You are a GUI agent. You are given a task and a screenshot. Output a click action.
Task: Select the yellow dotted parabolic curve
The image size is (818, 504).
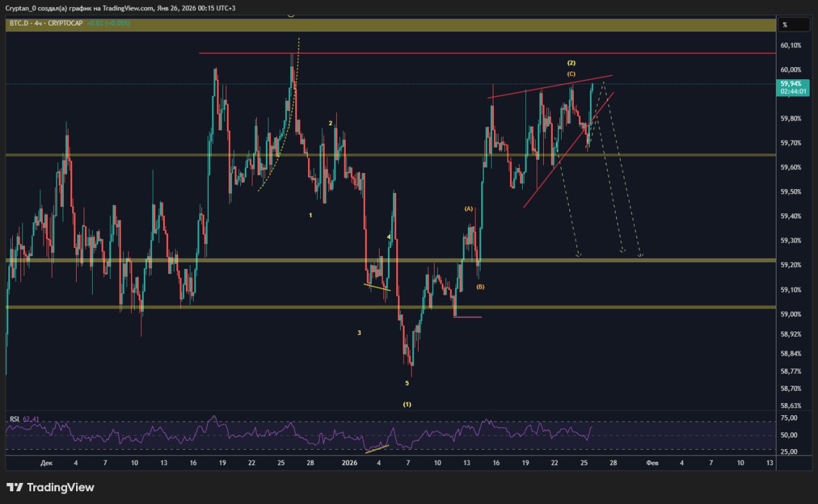pyautogui.click(x=284, y=134)
